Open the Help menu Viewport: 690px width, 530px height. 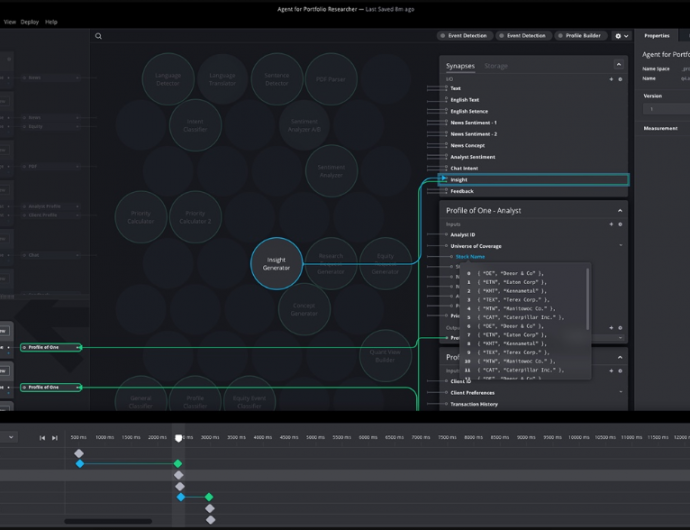(x=51, y=21)
